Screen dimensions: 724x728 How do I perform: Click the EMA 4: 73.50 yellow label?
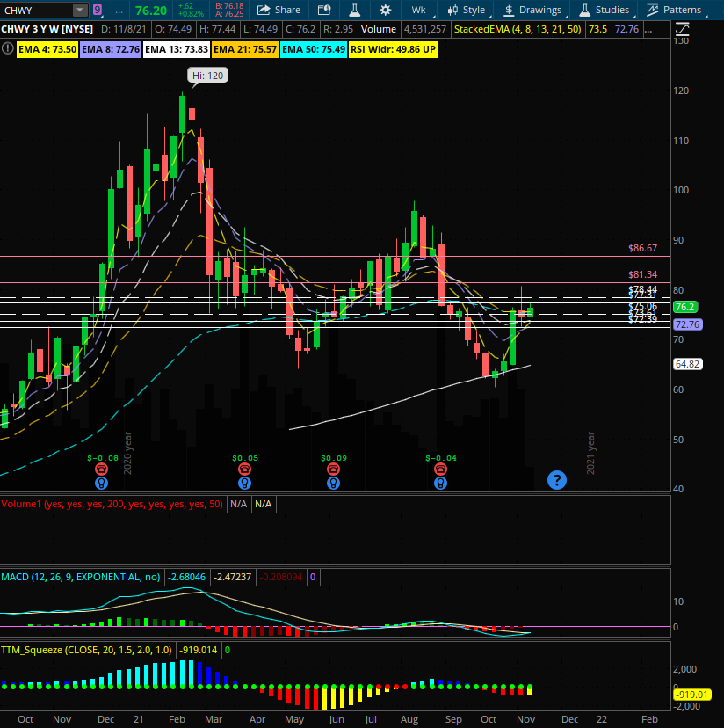pyautogui.click(x=47, y=49)
